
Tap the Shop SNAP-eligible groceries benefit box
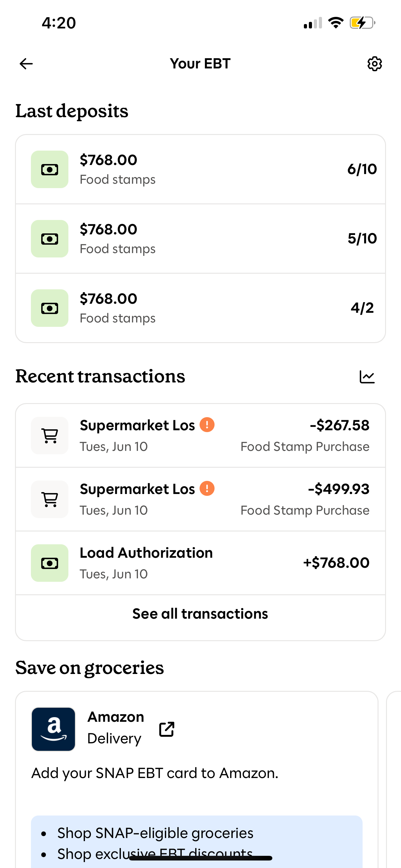click(197, 839)
